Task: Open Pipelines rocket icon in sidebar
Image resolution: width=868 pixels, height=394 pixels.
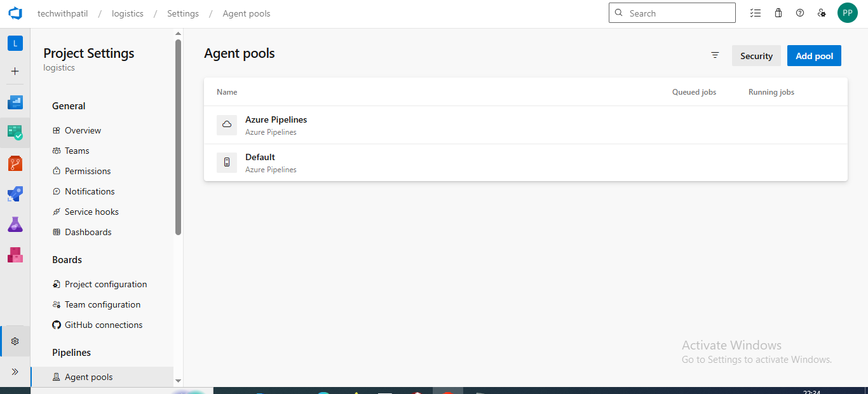Action: coord(15,194)
